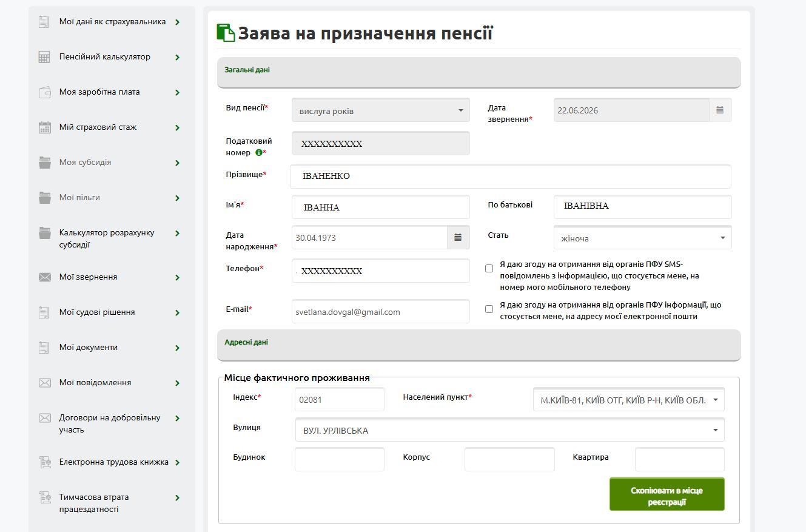Open the 'Вид пенсії' dropdown

click(381, 110)
